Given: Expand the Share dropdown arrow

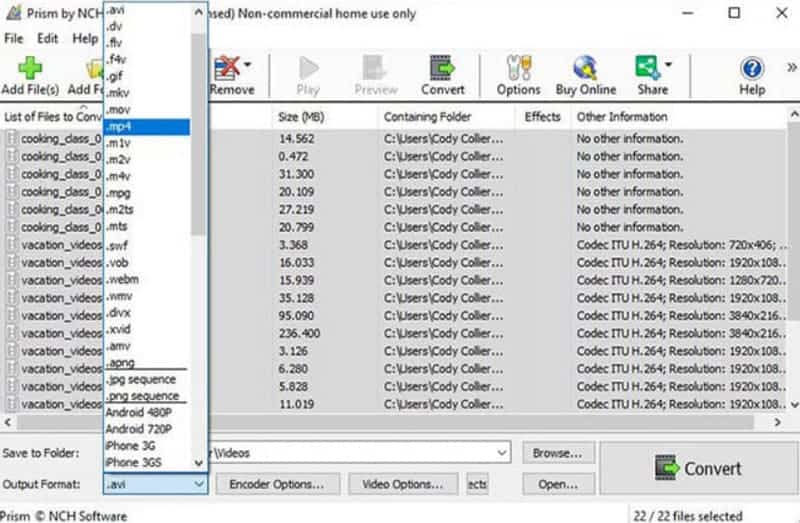Looking at the screenshot, I should tap(668, 65).
